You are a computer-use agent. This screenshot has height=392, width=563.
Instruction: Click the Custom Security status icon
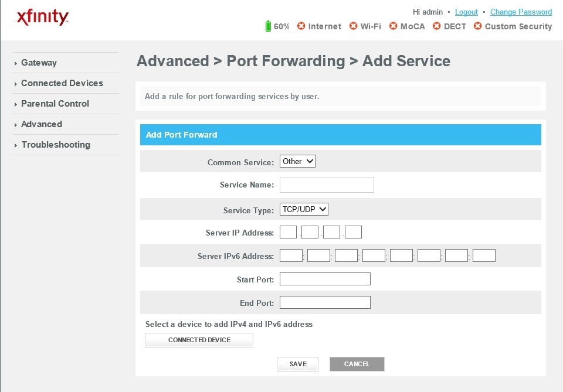point(477,26)
